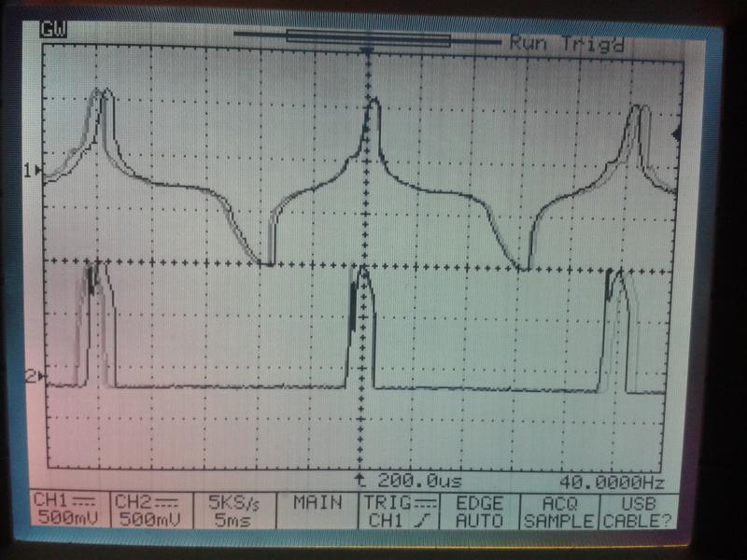Click the DC coupling symbol beside CH2
Screen dimensions: 747x560
click(x=151, y=501)
